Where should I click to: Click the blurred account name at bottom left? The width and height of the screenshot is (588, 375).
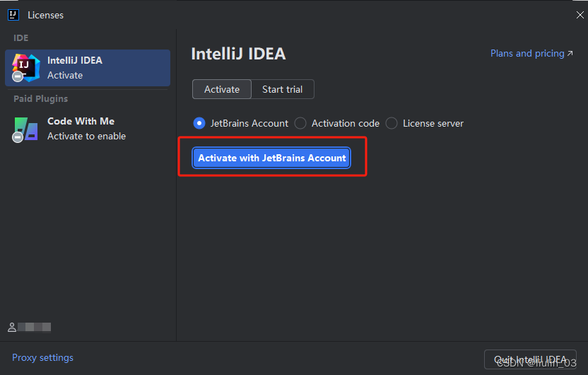pyautogui.click(x=34, y=327)
